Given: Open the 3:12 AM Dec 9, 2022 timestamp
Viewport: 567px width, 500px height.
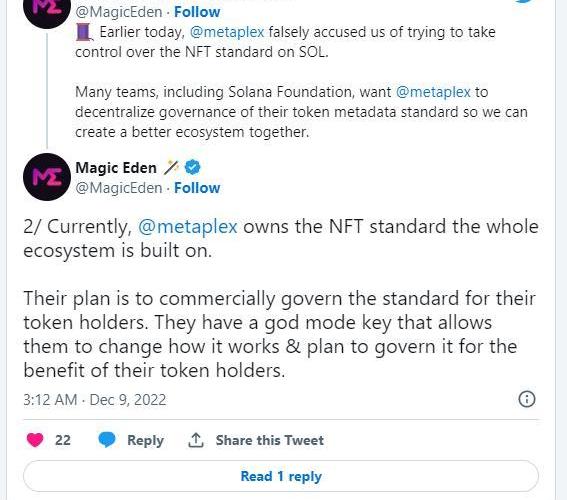Looking at the screenshot, I should point(95,400).
